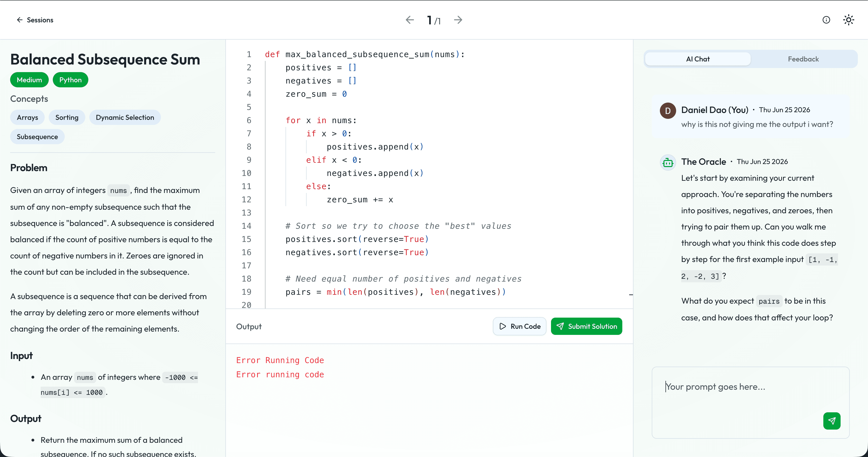Click 'why is this not giving me the output i want?'
The height and width of the screenshot is (457, 868).
point(757,124)
